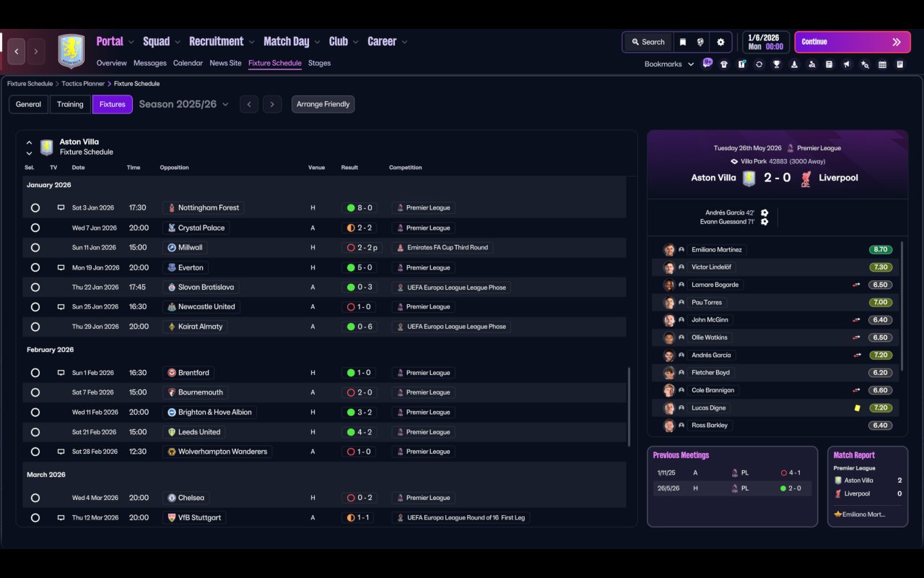Open the globe world icon
924x578 pixels.
[700, 42]
